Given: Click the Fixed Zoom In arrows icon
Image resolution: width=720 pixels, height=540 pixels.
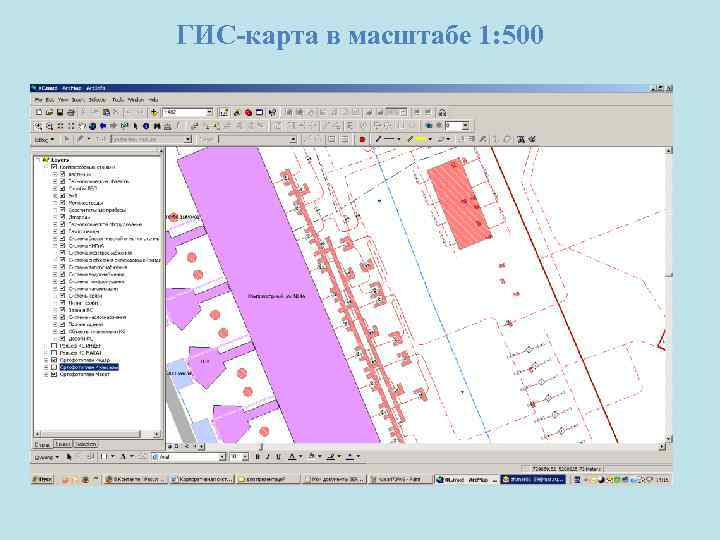Looking at the screenshot, I should point(60,126).
